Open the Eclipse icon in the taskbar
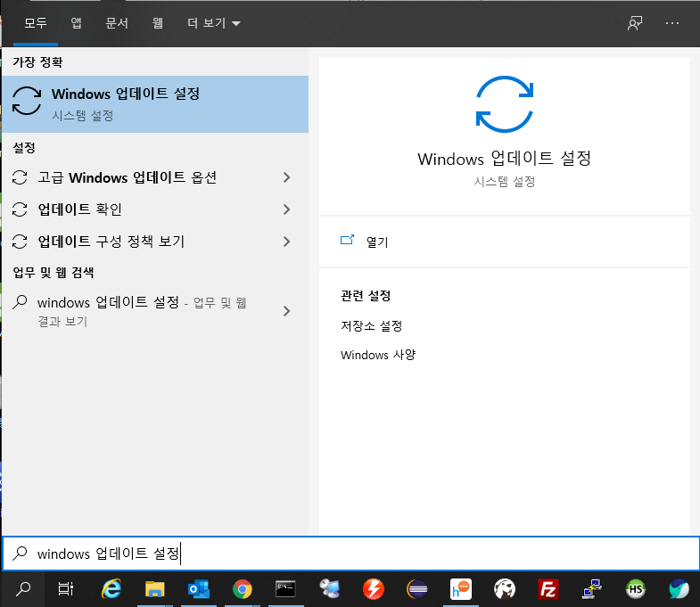 pos(417,589)
